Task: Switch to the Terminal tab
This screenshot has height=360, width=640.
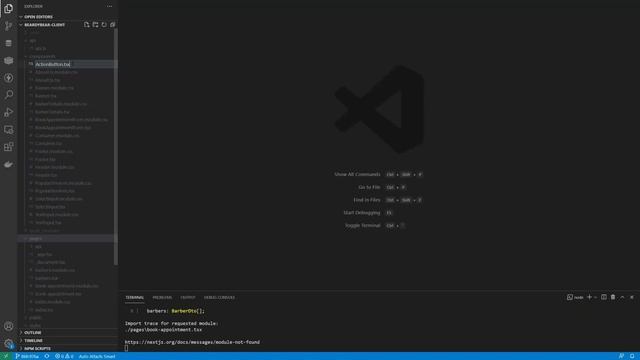Action: (134, 298)
